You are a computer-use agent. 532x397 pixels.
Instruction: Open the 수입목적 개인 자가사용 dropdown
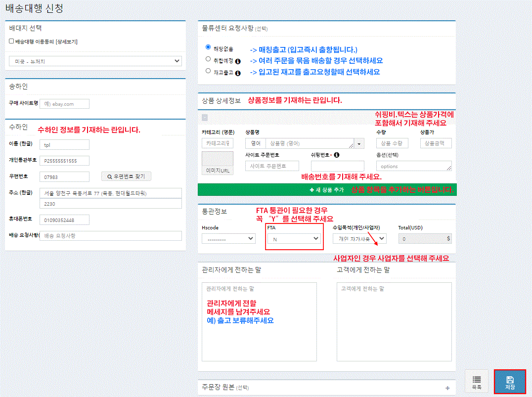pyautogui.click(x=359, y=239)
